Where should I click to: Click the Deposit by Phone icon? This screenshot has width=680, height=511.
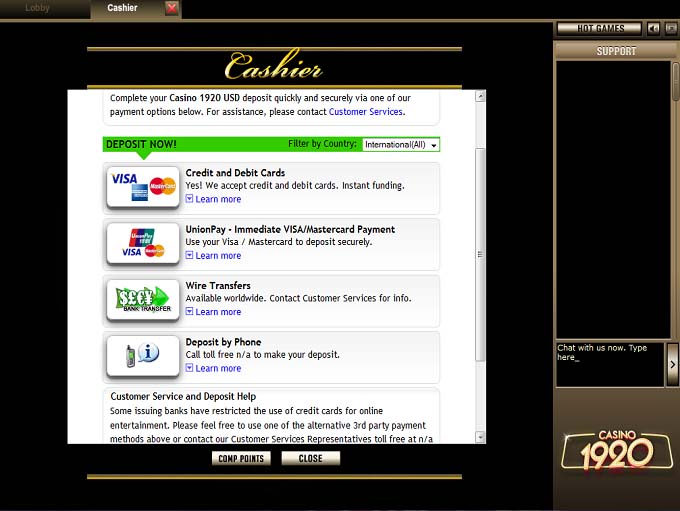point(142,356)
